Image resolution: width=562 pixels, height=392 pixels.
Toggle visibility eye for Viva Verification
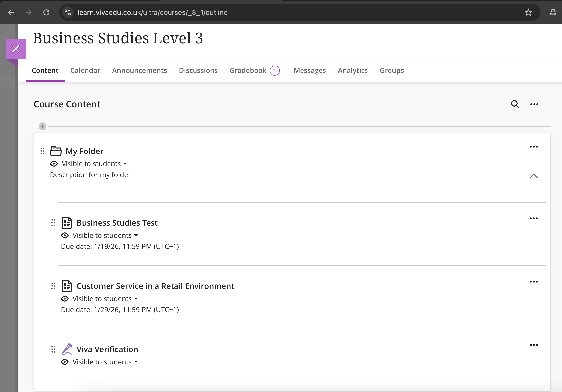pyautogui.click(x=65, y=362)
